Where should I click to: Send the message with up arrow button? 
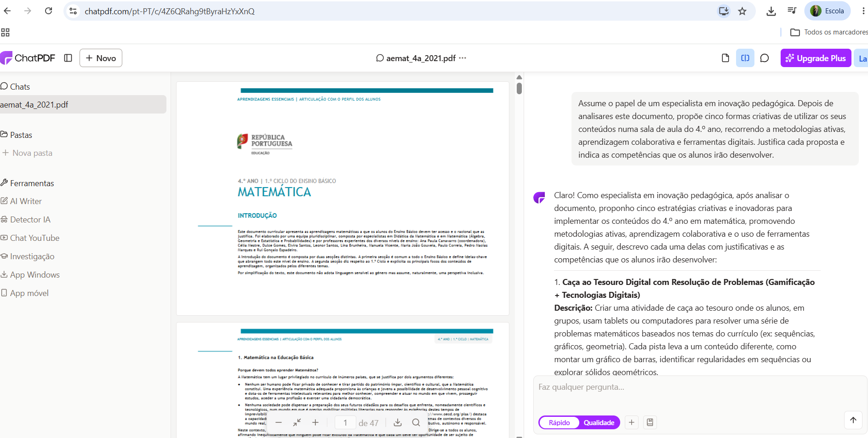tap(853, 420)
